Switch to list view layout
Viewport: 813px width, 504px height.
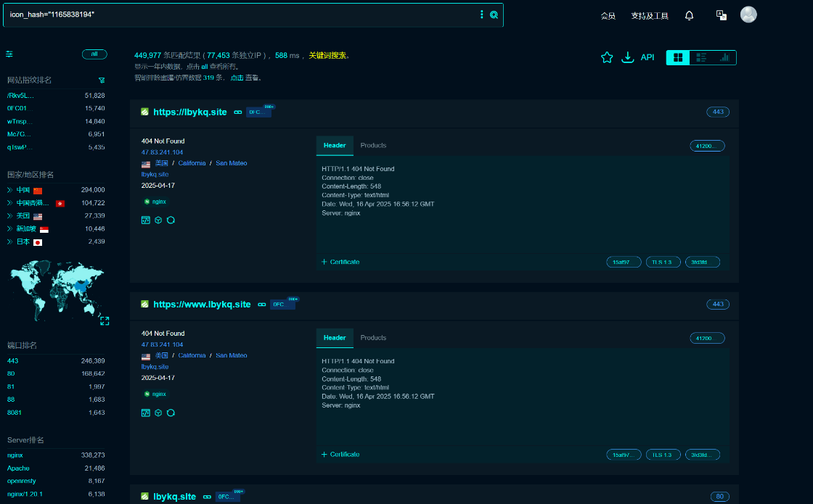(x=701, y=57)
